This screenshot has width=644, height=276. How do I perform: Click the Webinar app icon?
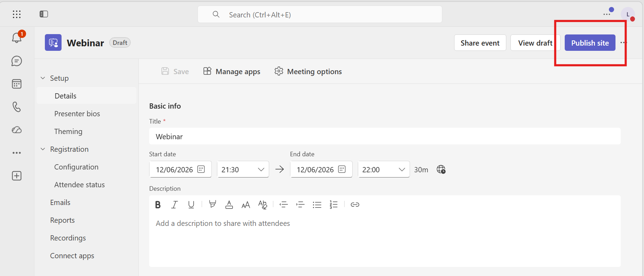53,42
